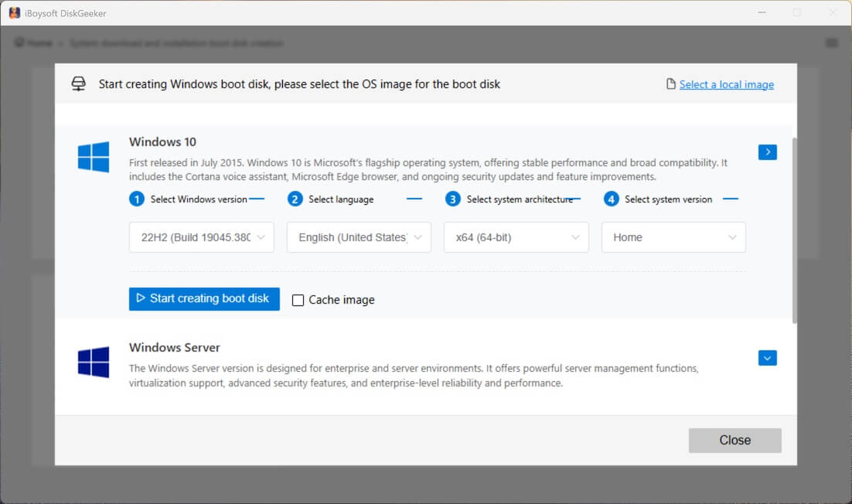
Task: Click the step 3 Select system architecture badge
Action: [453, 199]
